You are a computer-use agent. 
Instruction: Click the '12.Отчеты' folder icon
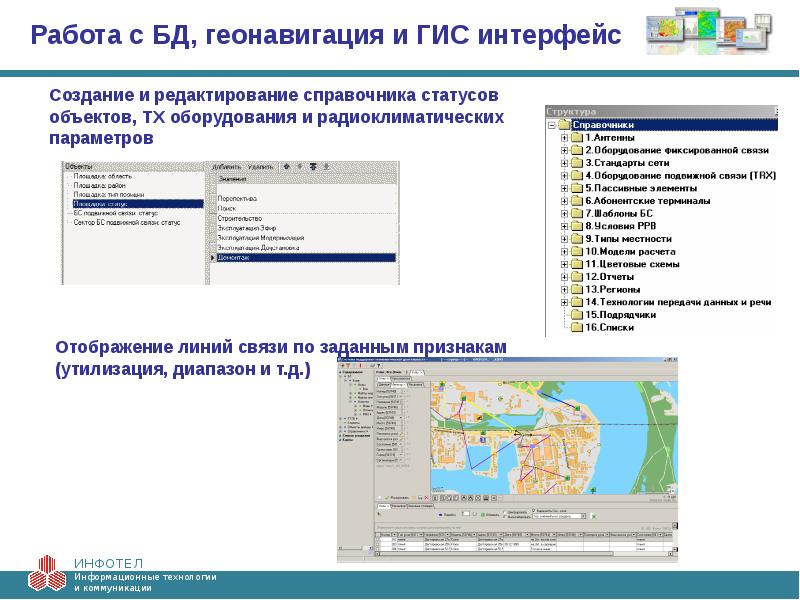point(577,276)
